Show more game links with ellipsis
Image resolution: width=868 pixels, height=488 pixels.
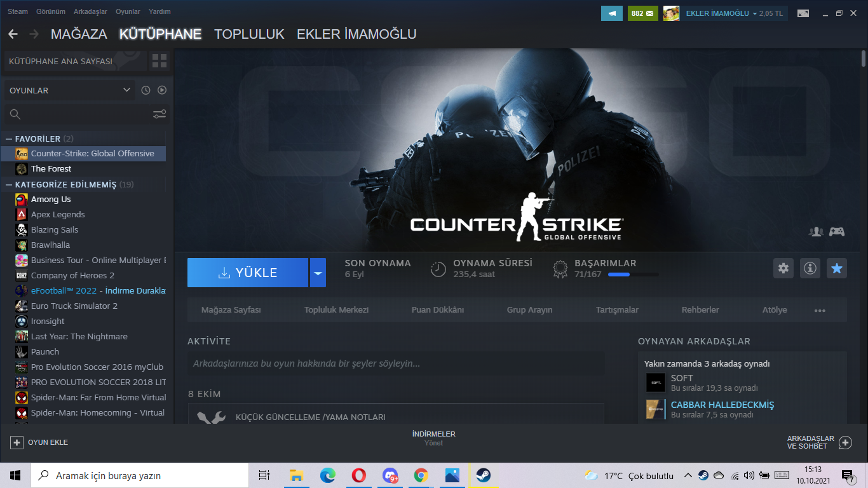tap(820, 310)
